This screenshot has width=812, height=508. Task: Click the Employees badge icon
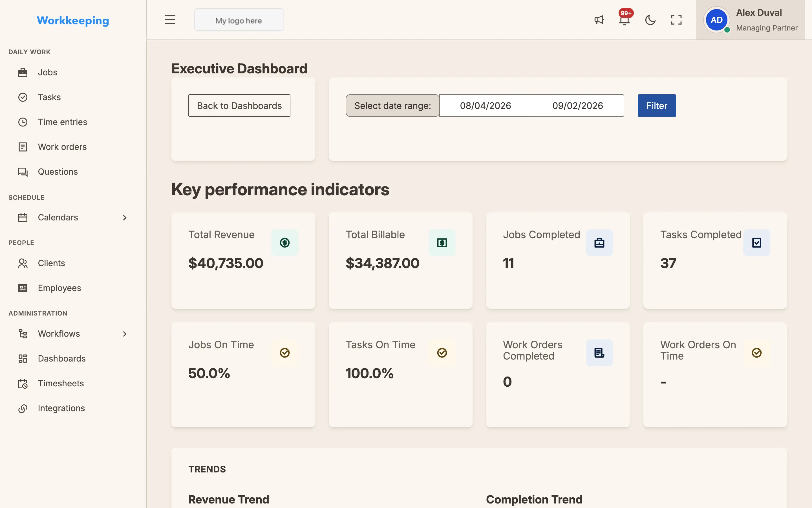click(23, 288)
